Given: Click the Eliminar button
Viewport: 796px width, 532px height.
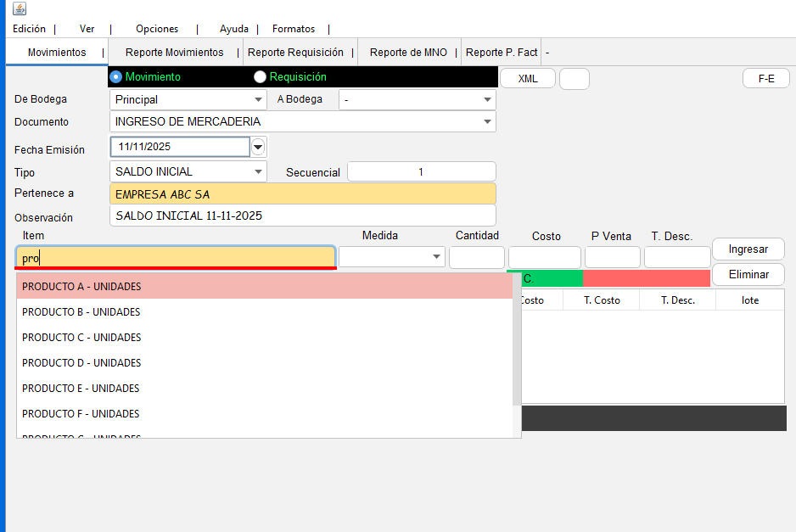Looking at the screenshot, I should tap(748, 275).
